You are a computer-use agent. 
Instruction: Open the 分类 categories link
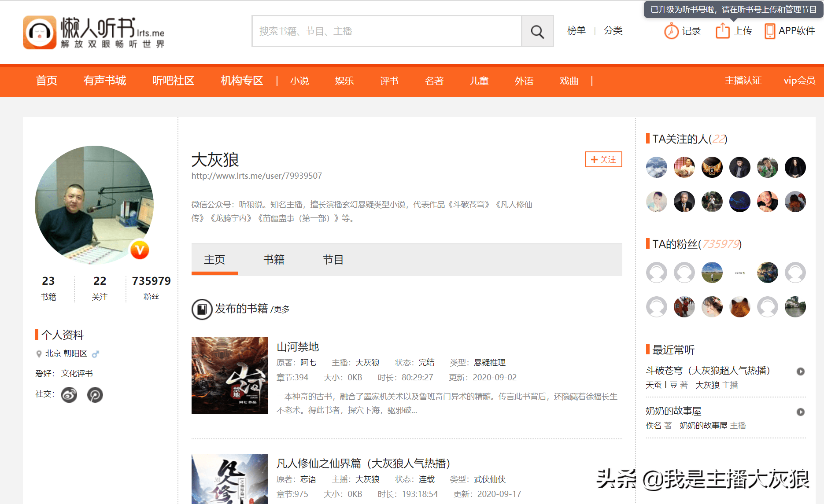tap(613, 31)
